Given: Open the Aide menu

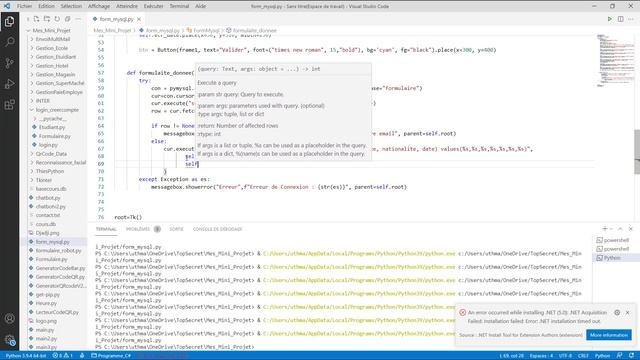Looking at the screenshot, I should tap(200, 6).
